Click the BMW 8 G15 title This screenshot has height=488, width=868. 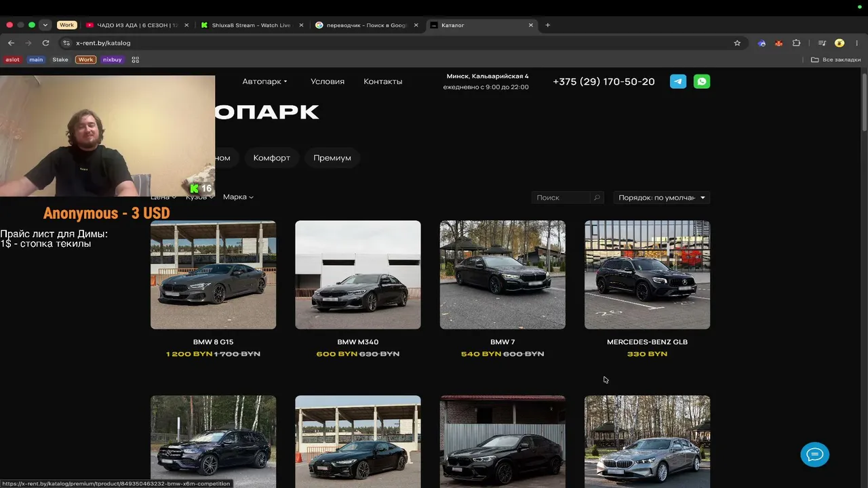(x=213, y=342)
